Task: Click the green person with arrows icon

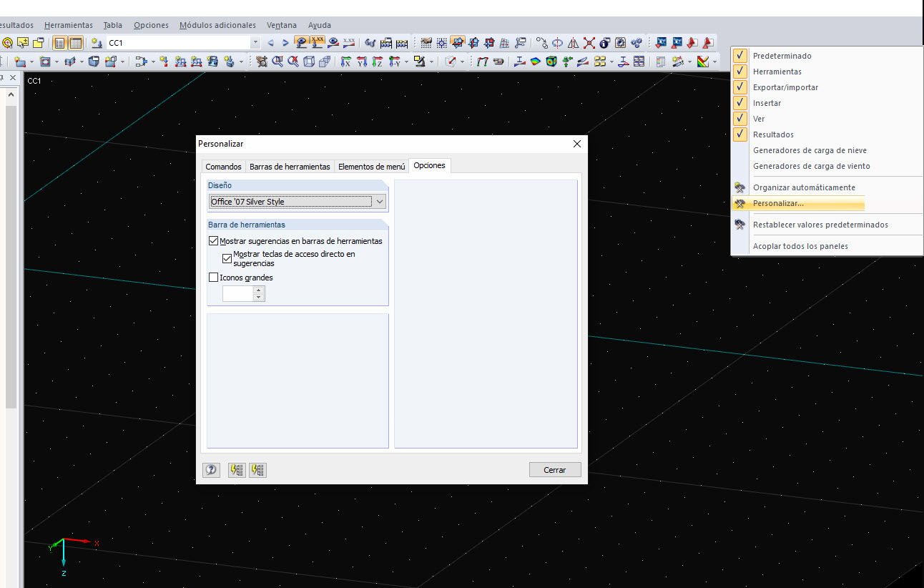Action: (567, 62)
